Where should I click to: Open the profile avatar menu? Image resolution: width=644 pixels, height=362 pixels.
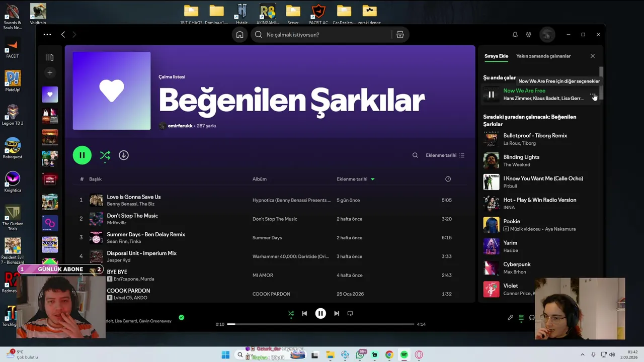coord(547,35)
